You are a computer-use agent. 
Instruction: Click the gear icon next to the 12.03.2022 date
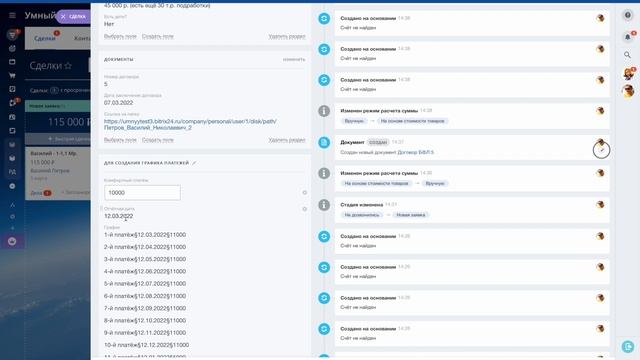[x=304, y=209]
